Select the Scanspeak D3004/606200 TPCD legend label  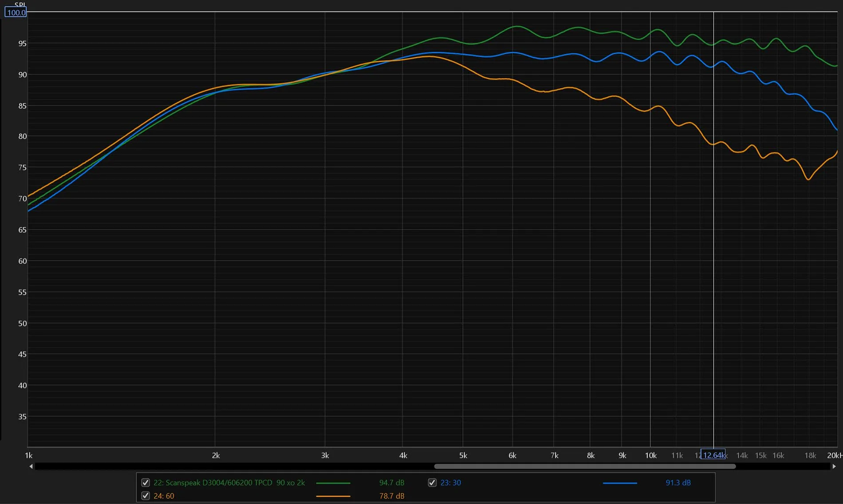(229, 483)
